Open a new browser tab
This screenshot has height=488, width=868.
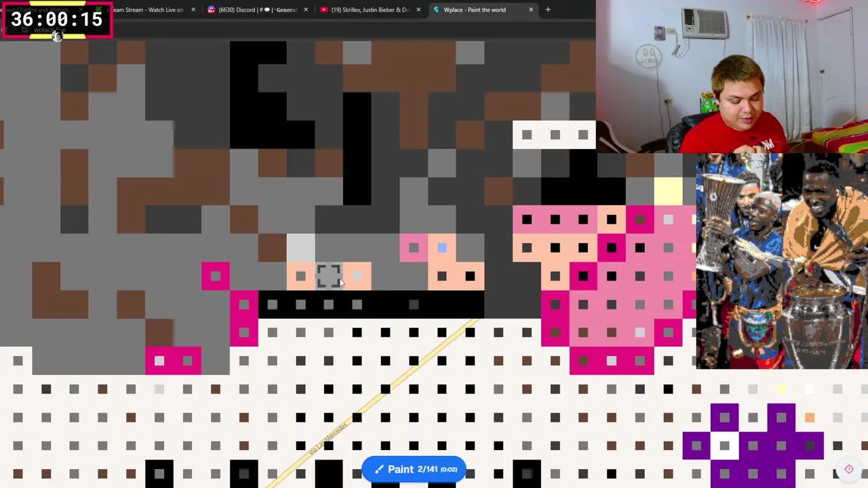point(548,9)
